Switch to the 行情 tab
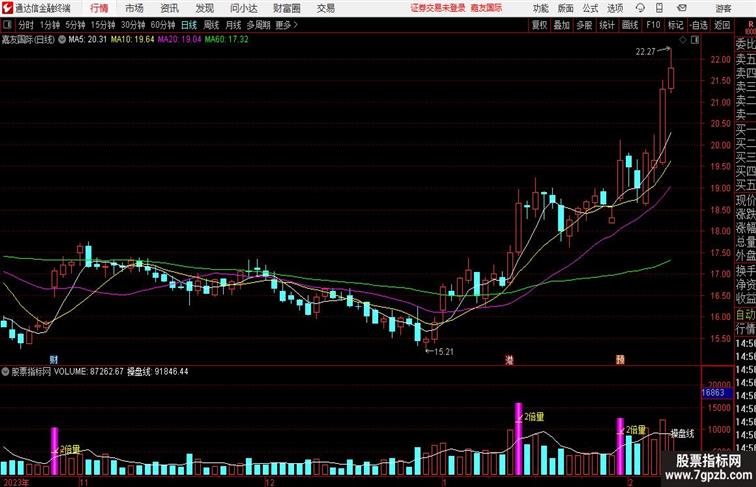The width and height of the screenshot is (756, 487). tap(99, 8)
